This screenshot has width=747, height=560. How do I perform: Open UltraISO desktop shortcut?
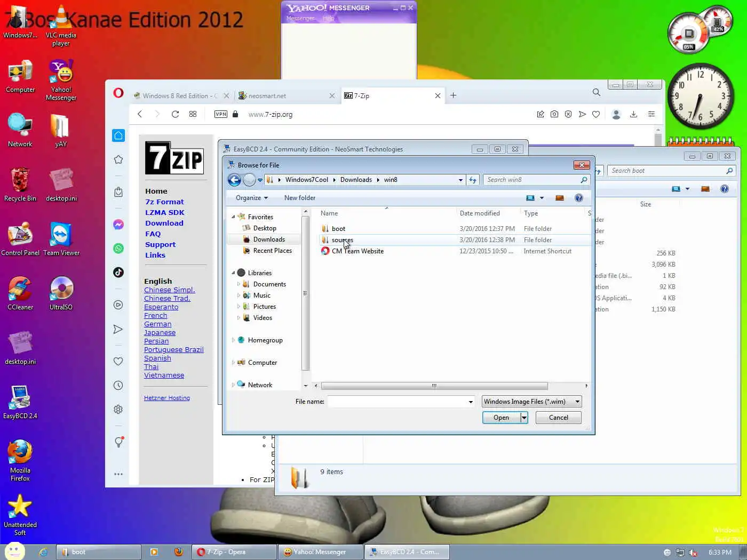pos(61,293)
